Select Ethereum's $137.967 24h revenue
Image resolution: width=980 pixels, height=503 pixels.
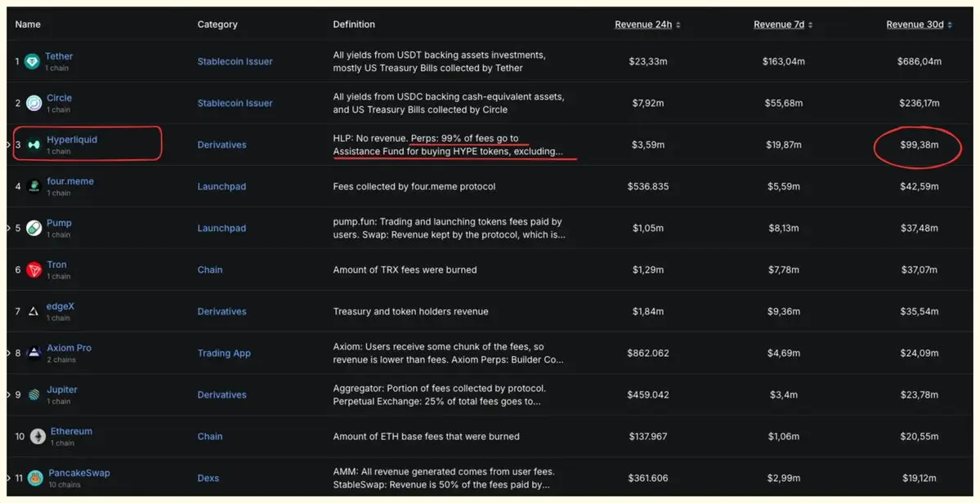[647, 436]
